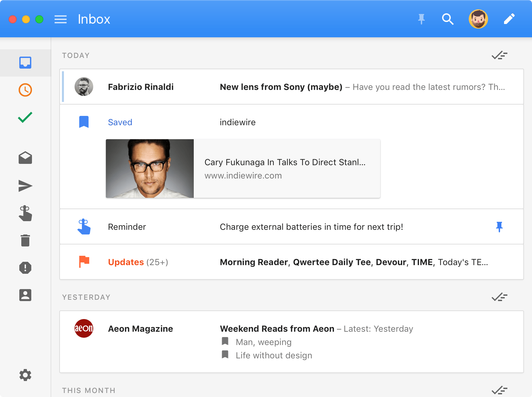Mark all This Month items done
532x397 pixels.
click(499, 390)
